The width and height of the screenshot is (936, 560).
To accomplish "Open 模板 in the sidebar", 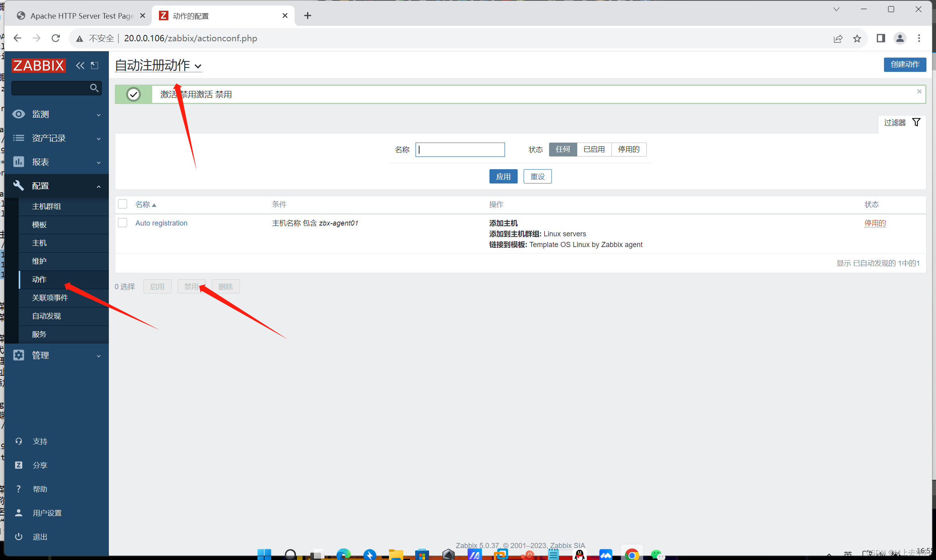I will 64,225.
